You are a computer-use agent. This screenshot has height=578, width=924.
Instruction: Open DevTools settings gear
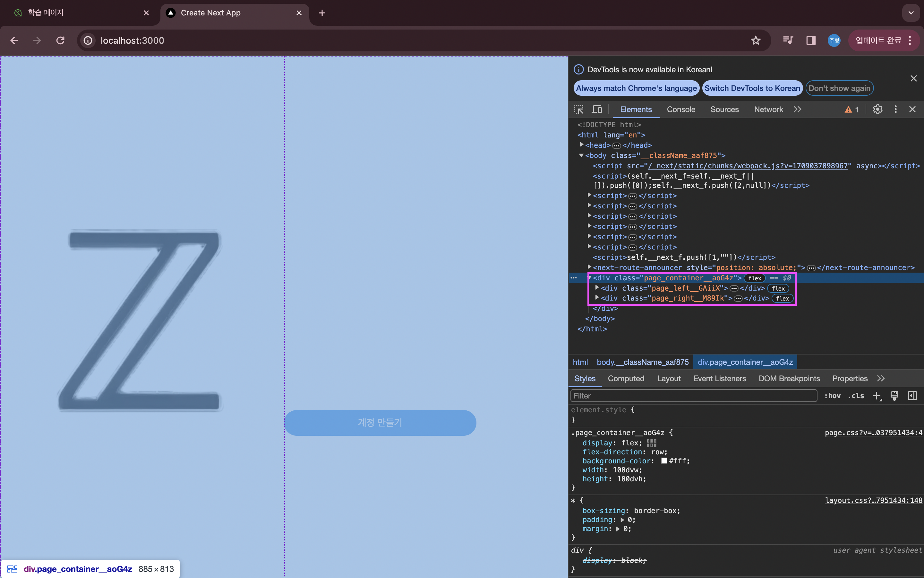tap(877, 109)
